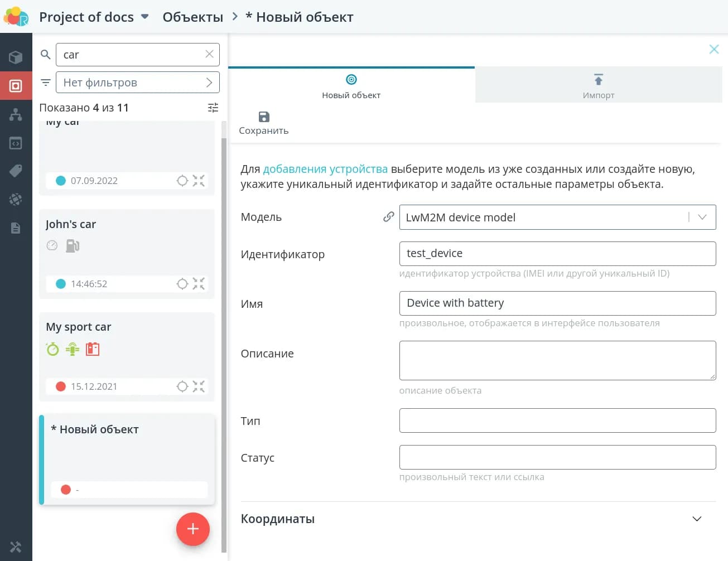Click the link icon next to Модель
This screenshot has height=561, width=728.
(x=389, y=217)
